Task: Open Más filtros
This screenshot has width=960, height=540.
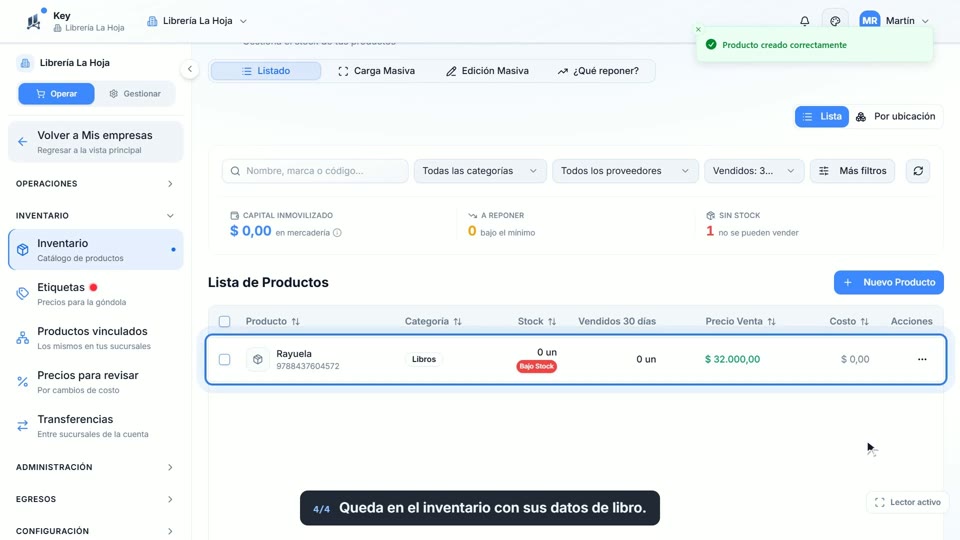Action: coord(852,171)
